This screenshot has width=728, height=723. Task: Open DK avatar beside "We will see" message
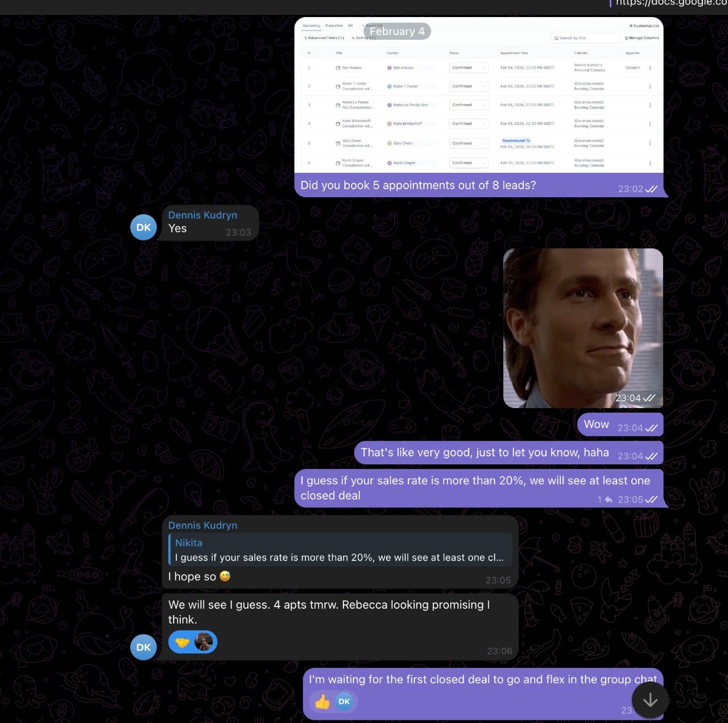pos(143,647)
